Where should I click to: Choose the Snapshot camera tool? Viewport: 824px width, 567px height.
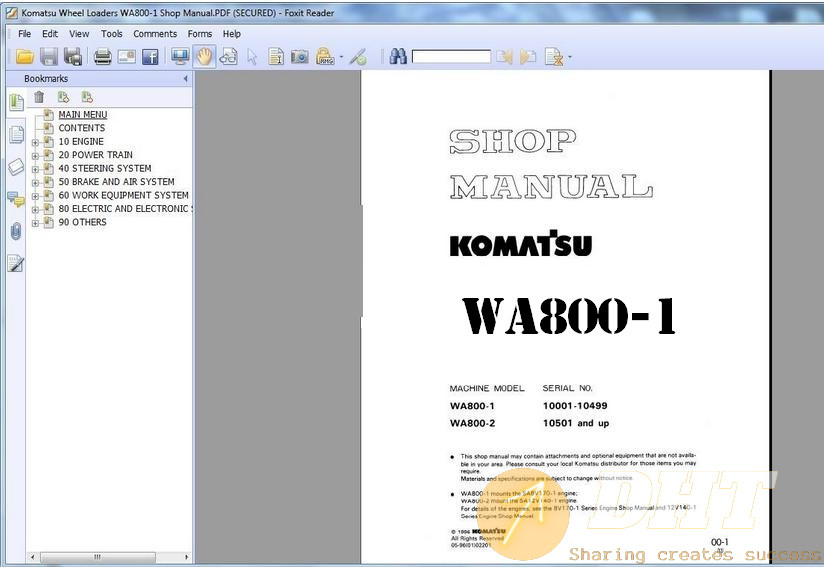click(x=300, y=56)
